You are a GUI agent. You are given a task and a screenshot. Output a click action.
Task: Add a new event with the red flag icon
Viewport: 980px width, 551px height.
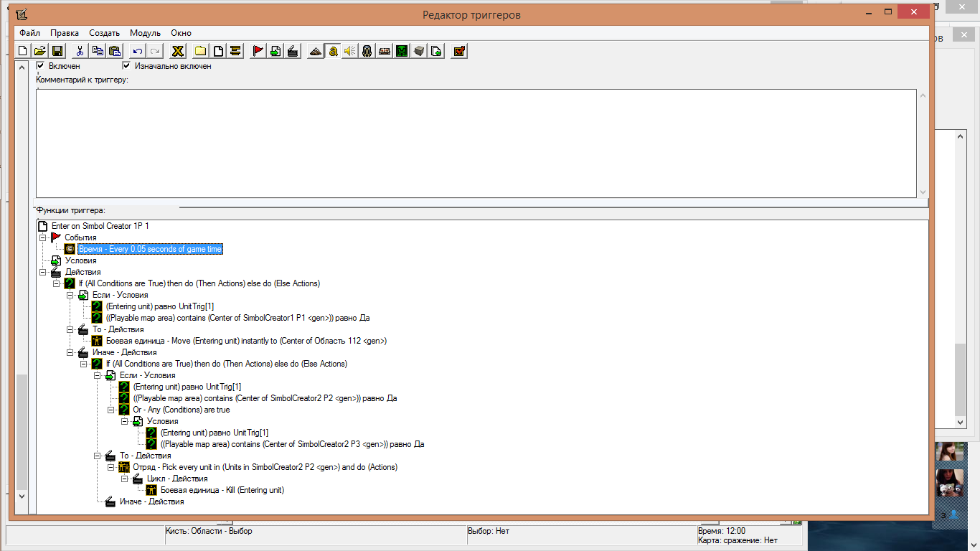tap(258, 51)
